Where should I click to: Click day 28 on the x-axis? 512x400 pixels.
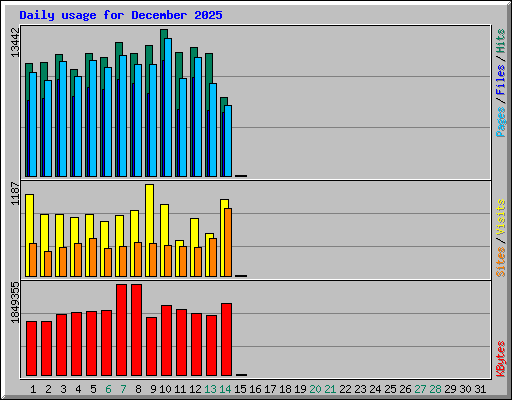tap(435, 389)
